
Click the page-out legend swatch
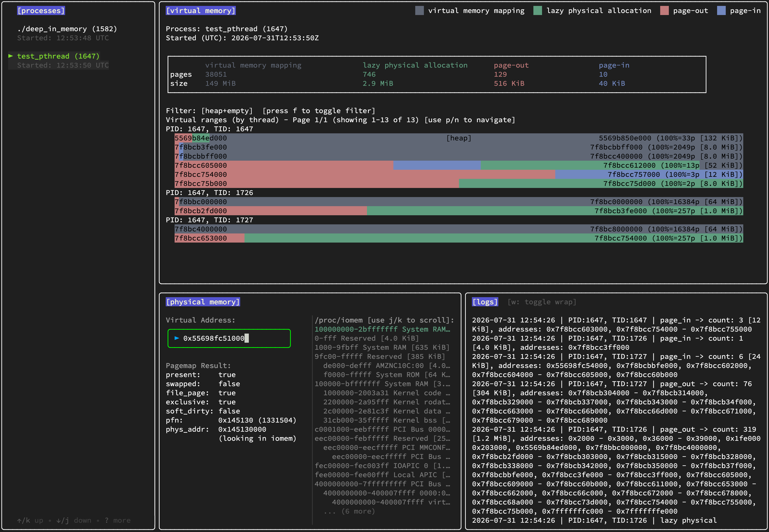[664, 11]
